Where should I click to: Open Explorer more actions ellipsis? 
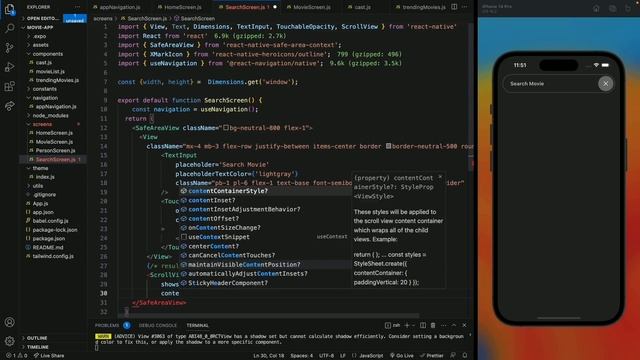[x=77, y=7]
